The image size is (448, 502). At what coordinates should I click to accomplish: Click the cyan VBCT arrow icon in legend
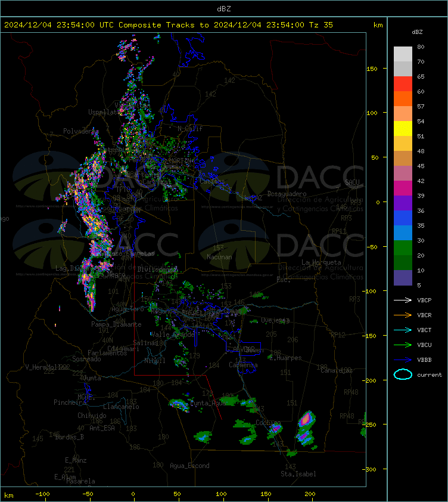point(403,330)
